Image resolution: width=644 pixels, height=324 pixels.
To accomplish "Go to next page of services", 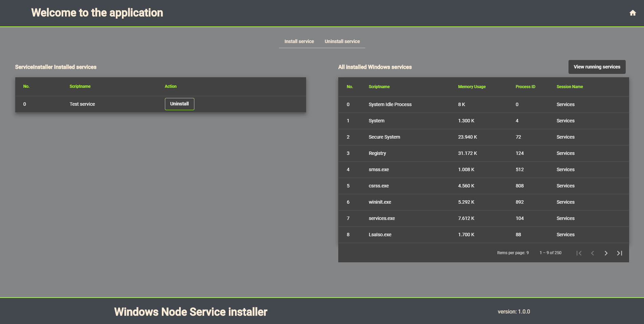I will click(x=606, y=253).
